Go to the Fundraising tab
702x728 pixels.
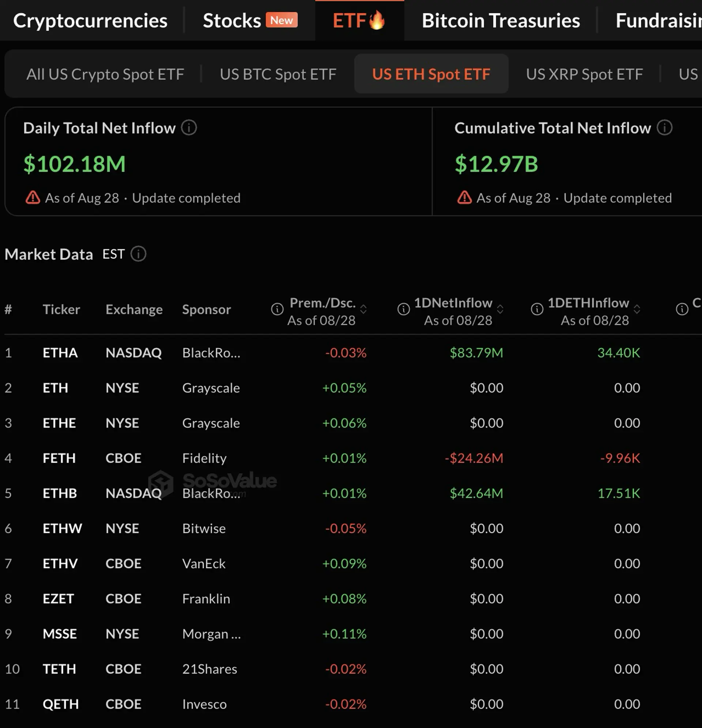(x=658, y=21)
